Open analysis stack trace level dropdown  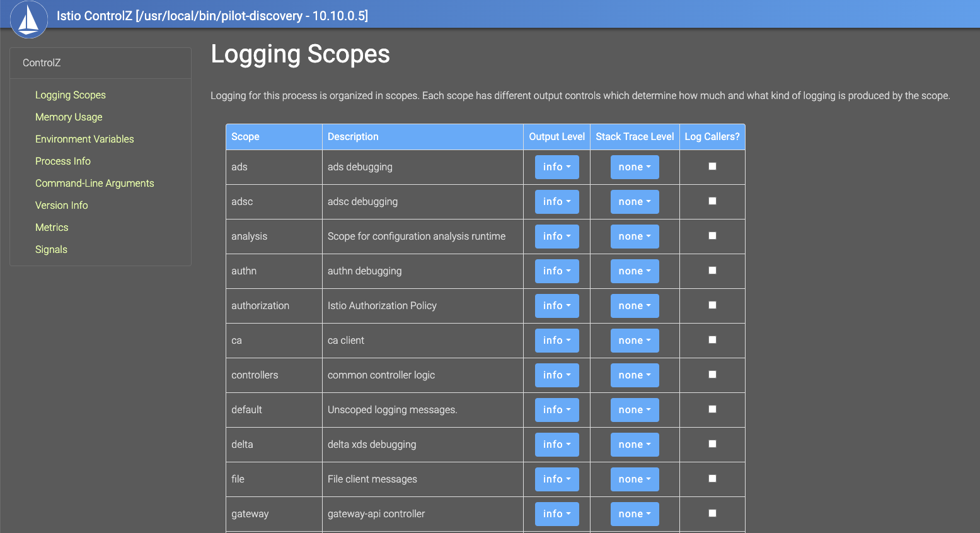[635, 237]
